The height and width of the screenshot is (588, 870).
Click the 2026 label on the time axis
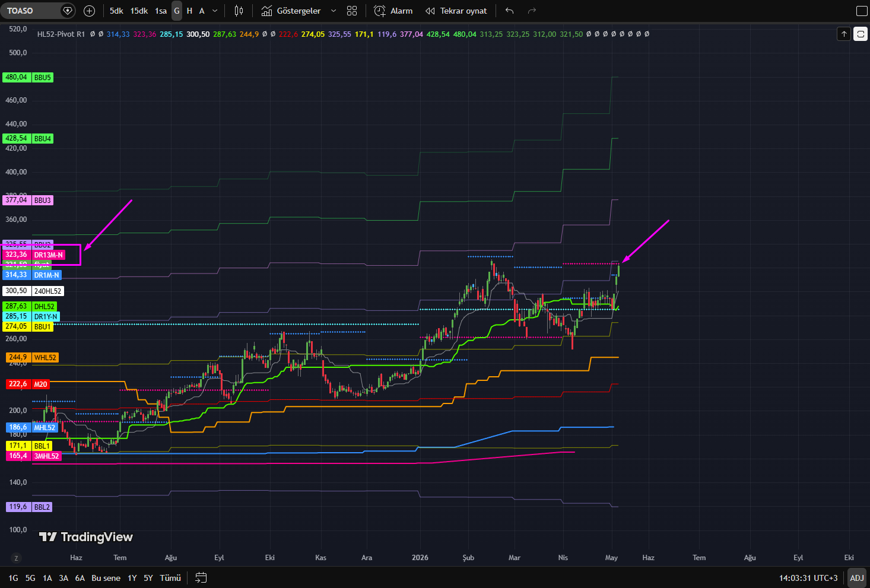point(420,558)
